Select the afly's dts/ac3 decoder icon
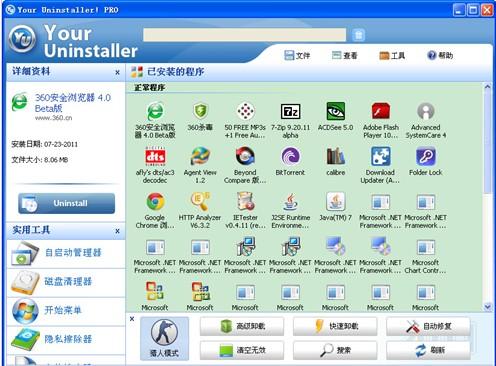 click(x=155, y=156)
